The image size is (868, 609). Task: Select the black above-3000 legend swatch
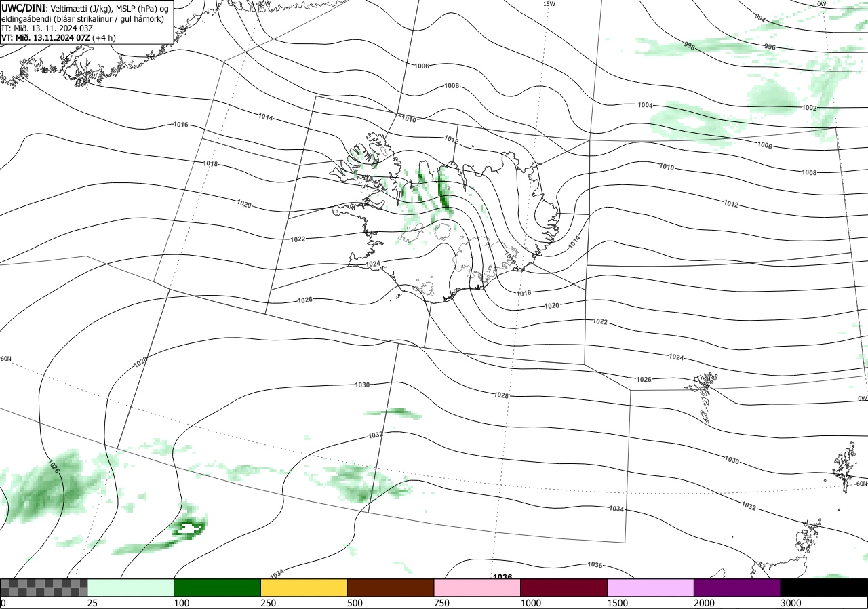[x=824, y=587]
